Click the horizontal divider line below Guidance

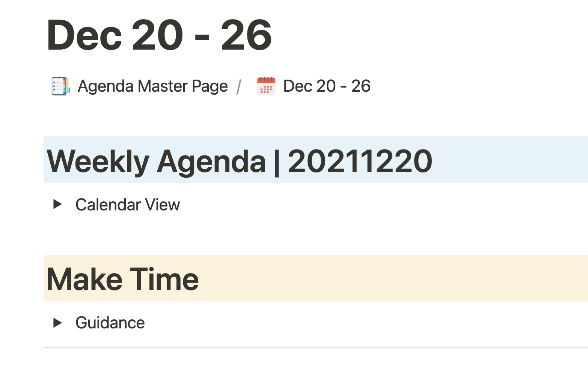pyautogui.click(x=316, y=347)
